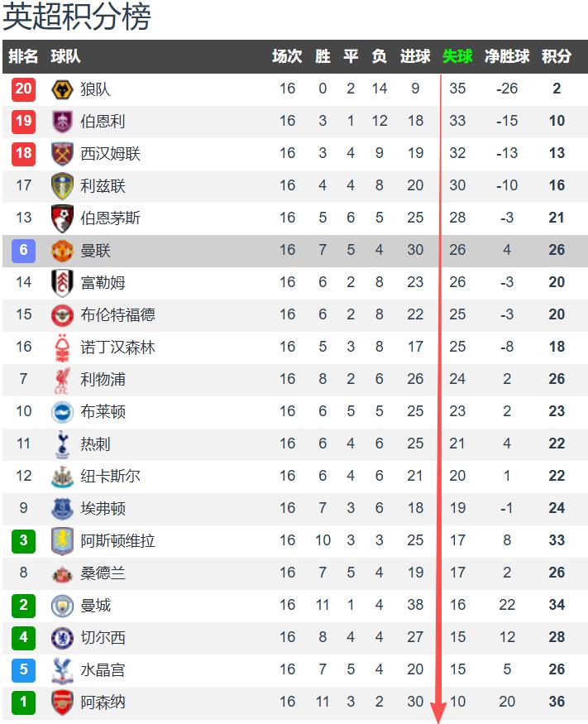
Task: Click the Tottenham cockerel crest icon
Action: 62,444
